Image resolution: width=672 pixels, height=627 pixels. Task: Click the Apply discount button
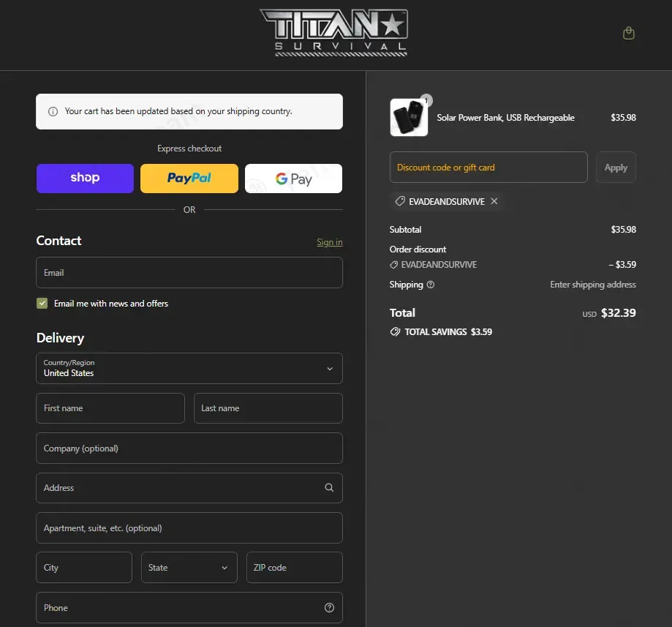click(616, 168)
